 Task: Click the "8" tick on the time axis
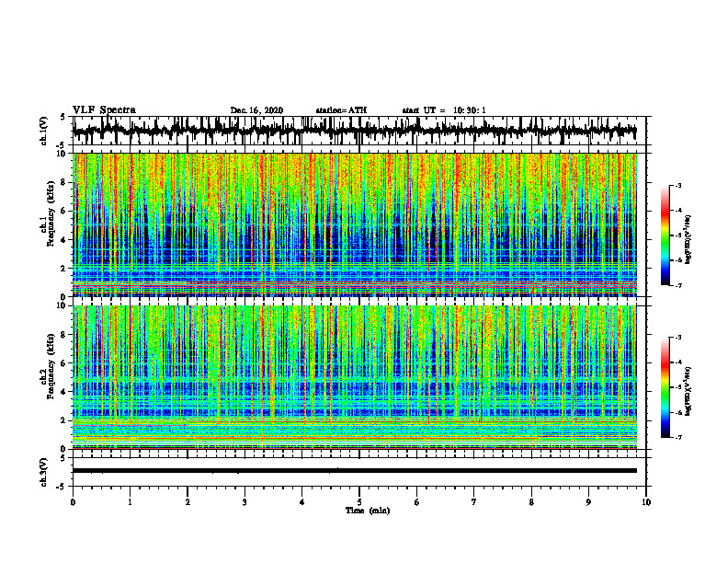pos(531,502)
